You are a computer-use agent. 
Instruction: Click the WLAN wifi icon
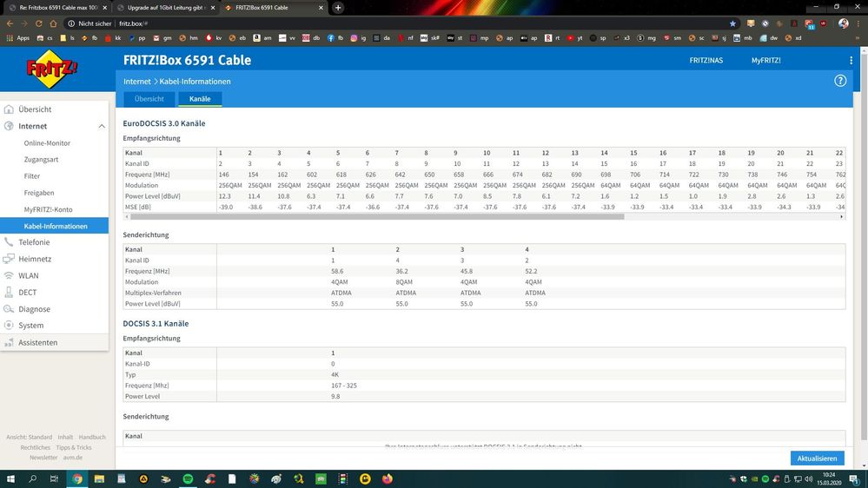point(9,275)
